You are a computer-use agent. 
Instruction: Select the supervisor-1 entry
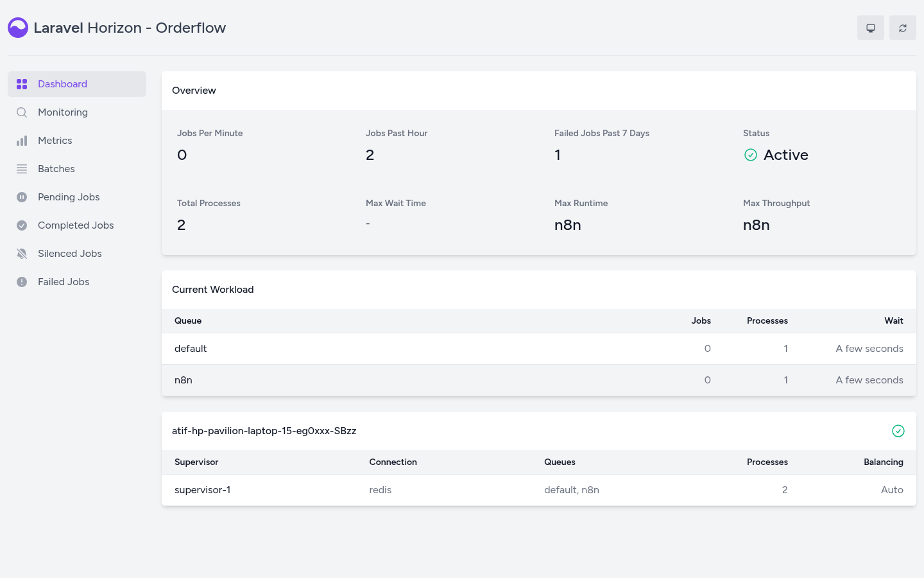pos(203,490)
